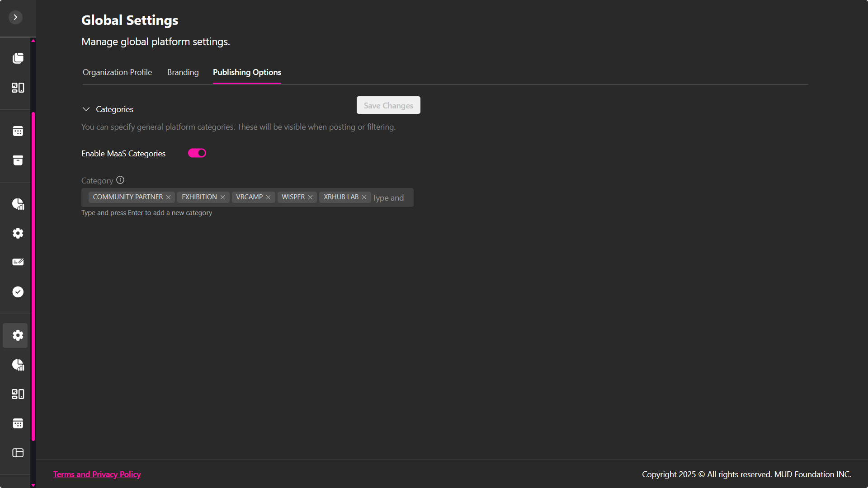Open the archive box sidebar icon

(18, 160)
